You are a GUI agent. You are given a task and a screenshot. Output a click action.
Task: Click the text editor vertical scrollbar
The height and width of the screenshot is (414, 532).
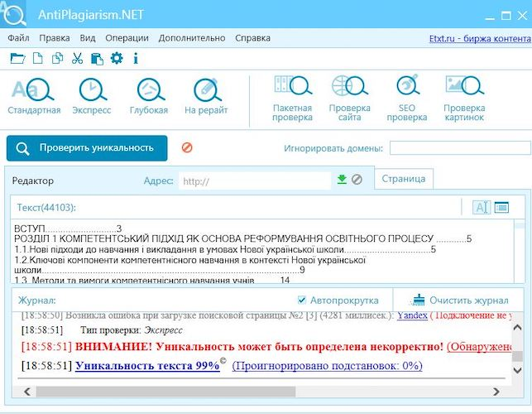[x=519, y=252]
